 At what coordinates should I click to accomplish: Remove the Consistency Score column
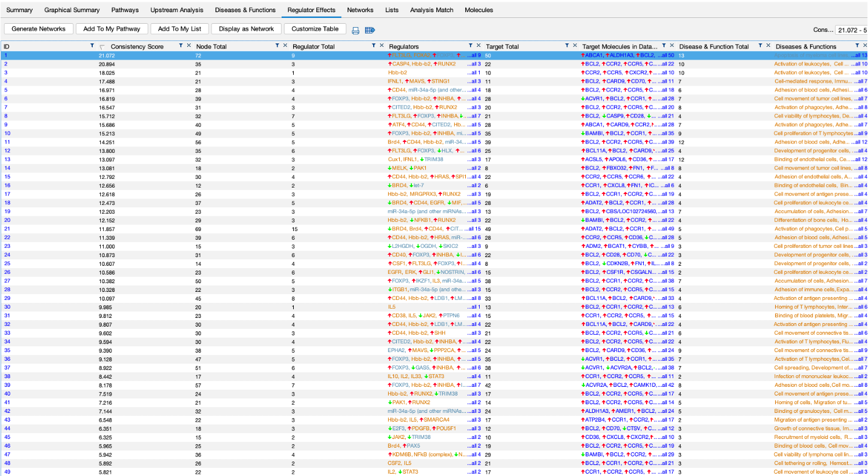189,46
